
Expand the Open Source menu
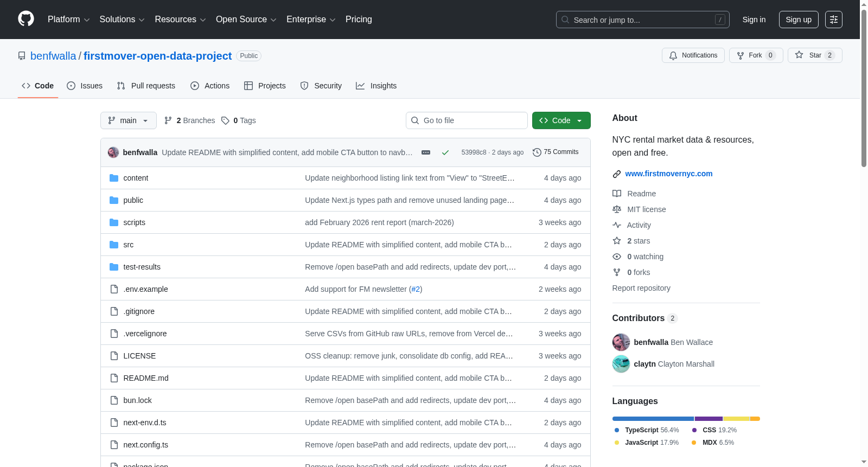(246, 20)
